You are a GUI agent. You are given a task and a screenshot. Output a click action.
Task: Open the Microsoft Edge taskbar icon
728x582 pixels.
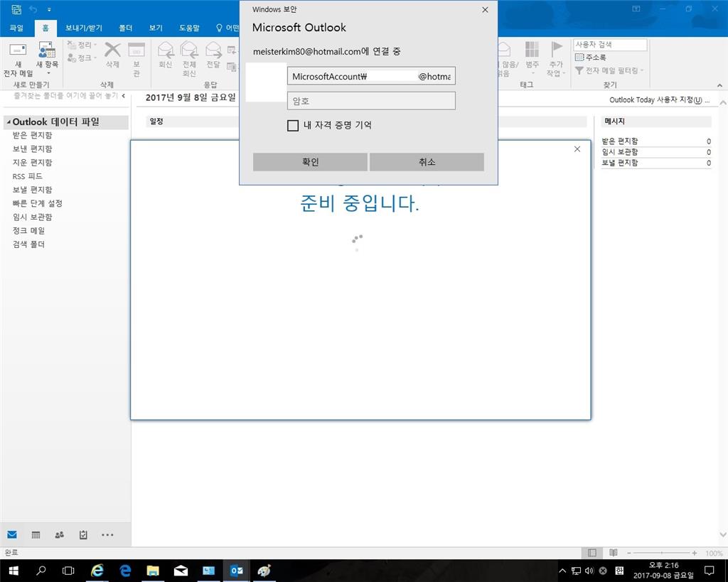[x=125, y=571]
